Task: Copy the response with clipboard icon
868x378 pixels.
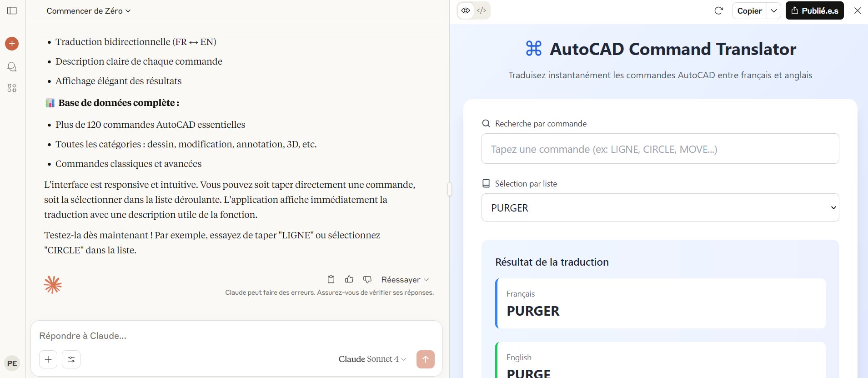Action: click(x=331, y=279)
